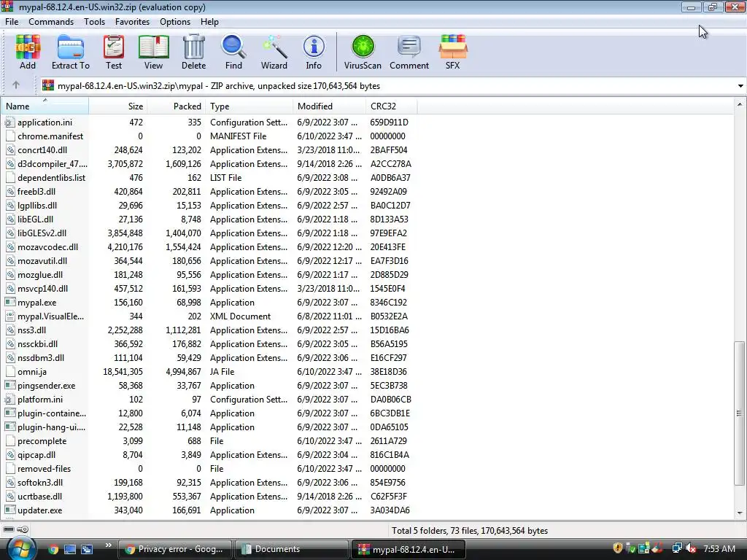The height and width of the screenshot is (560, 747).
Task: Click the SFX toolbar icon
Action: [x=452, y=52]
